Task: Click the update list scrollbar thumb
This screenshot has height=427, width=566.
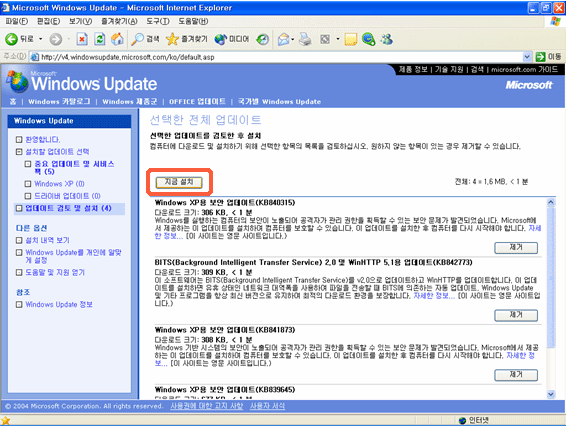Action: point(551,278)
